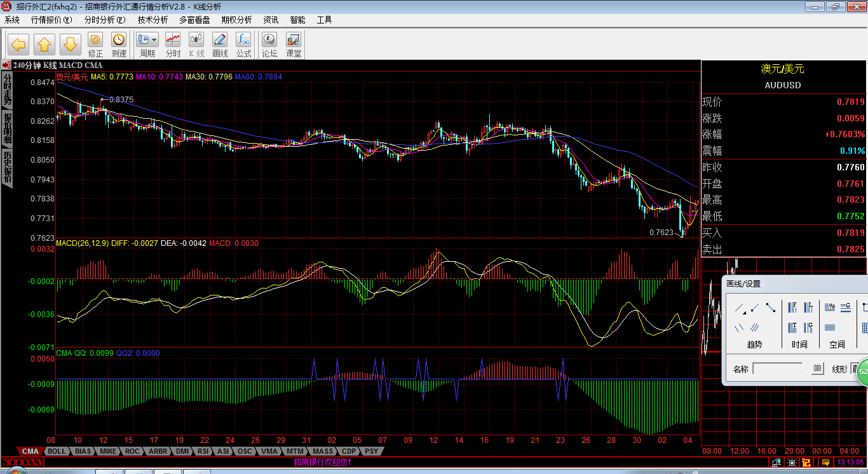Click the list button beside the name field

pyautogui.click(x=818, y=369)
